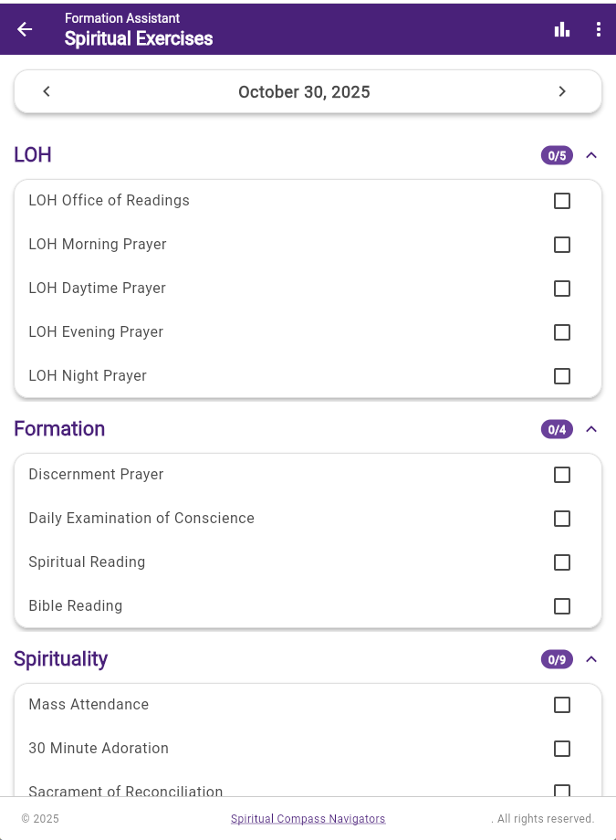
Task: Mark Daily Examination of Conscience as complete
Action: pyautogui.click(x=562, y=519)
